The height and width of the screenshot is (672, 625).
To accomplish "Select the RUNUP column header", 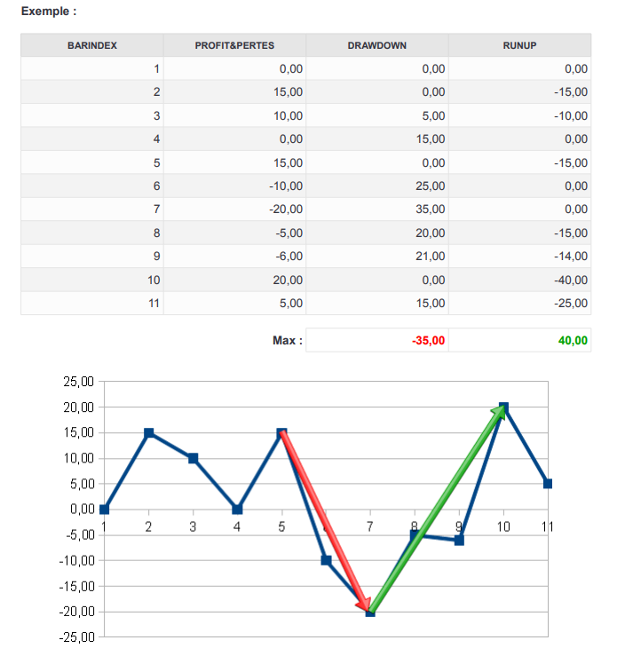I will [x=519, y=45].
